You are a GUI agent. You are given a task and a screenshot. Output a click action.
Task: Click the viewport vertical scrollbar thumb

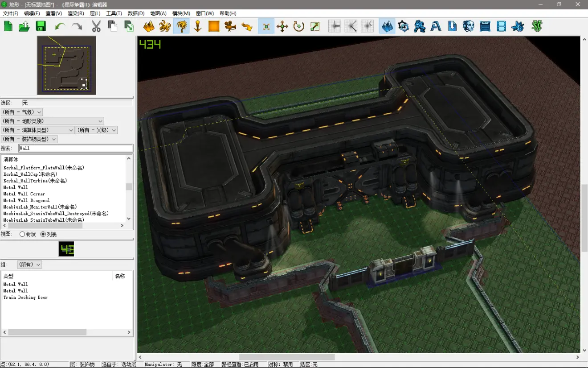584,218
